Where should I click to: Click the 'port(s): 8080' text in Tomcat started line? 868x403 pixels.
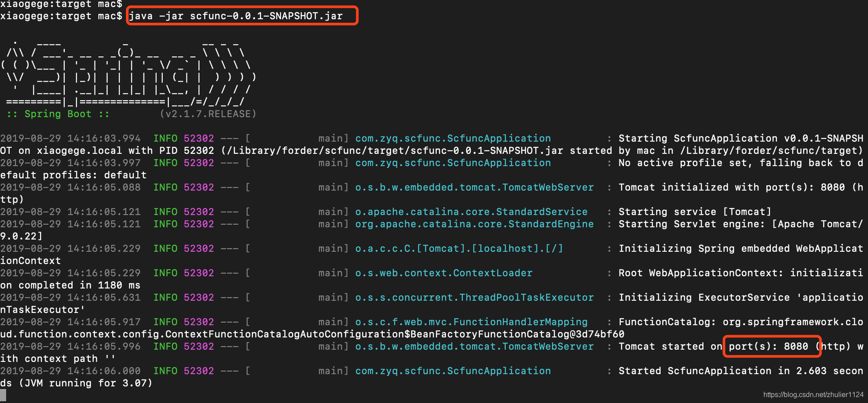tap(768, 347)
